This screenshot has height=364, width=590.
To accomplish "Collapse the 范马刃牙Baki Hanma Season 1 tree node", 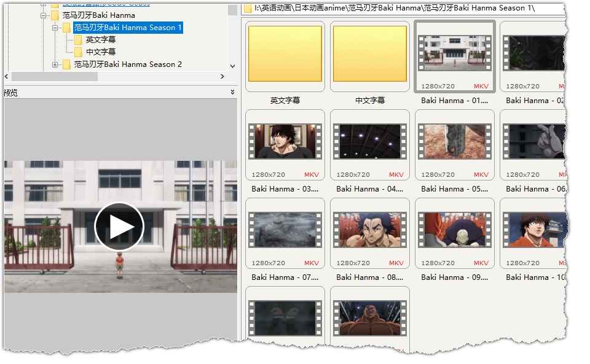I will point(55,28).
